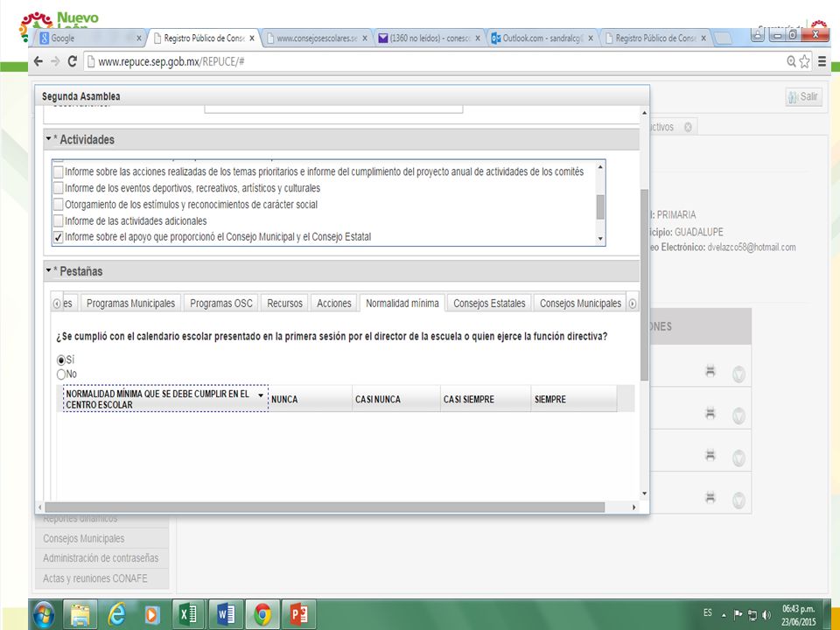Click the topmost print icon in background list
This screenshot has width=840, height=630.
click(710, 371)
